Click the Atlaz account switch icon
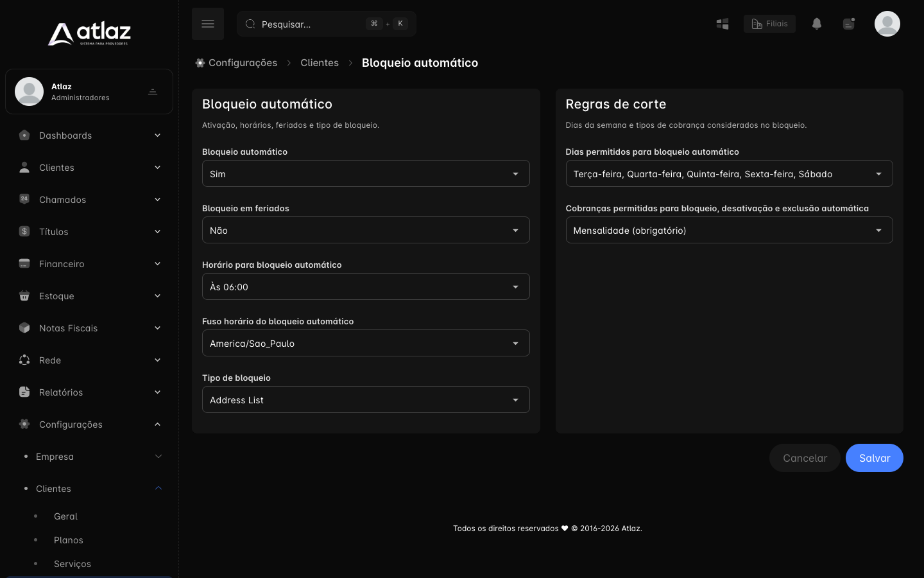Viewport: 924px width, 578px height. click(153, 92)
